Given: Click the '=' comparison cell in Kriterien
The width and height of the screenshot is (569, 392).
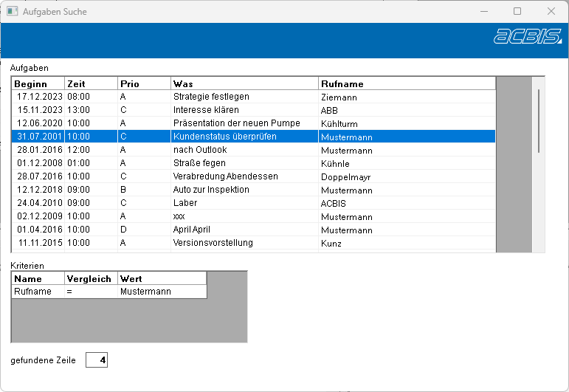Looking at the screenshot, I should 69,292.
